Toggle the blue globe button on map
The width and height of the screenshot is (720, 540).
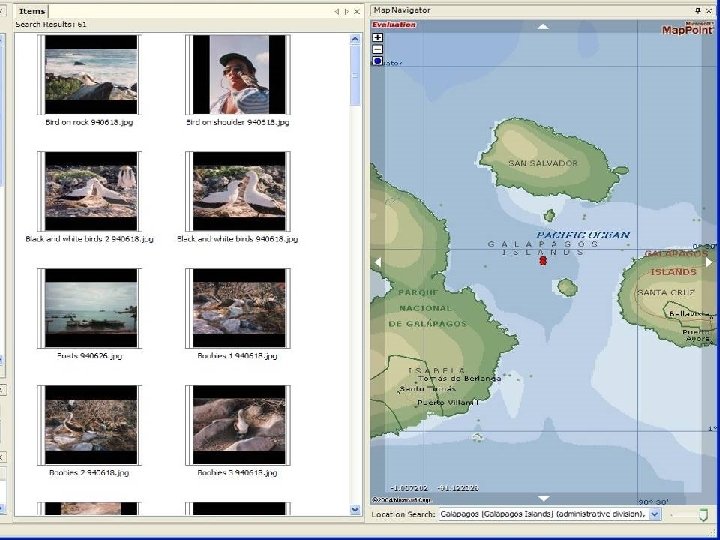pos(377,61)
